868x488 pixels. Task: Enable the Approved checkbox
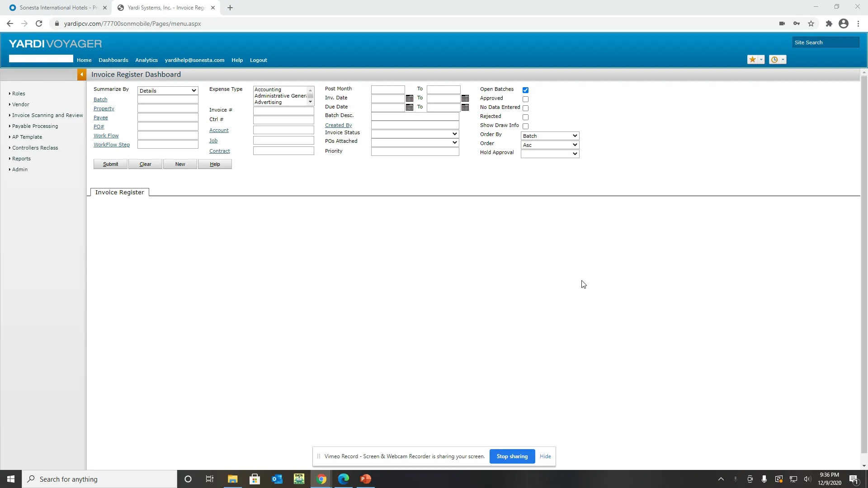tap(525, 99)
